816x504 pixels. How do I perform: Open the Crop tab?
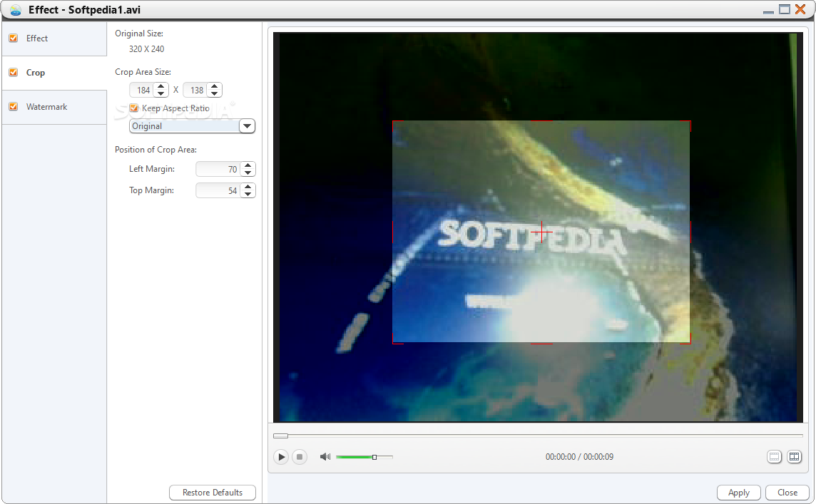(x=54, y=73)
